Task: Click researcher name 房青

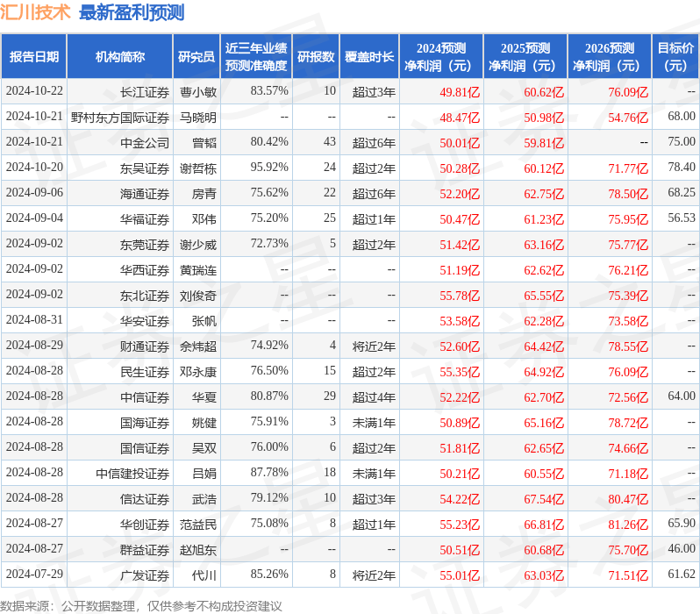Action: (x=204, y=194)
